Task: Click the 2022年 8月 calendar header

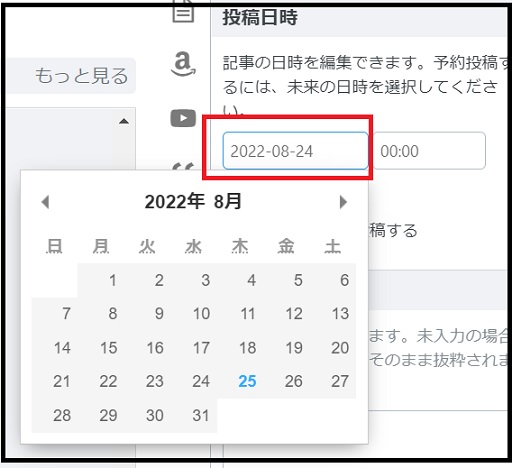Action: pos(193,202)
